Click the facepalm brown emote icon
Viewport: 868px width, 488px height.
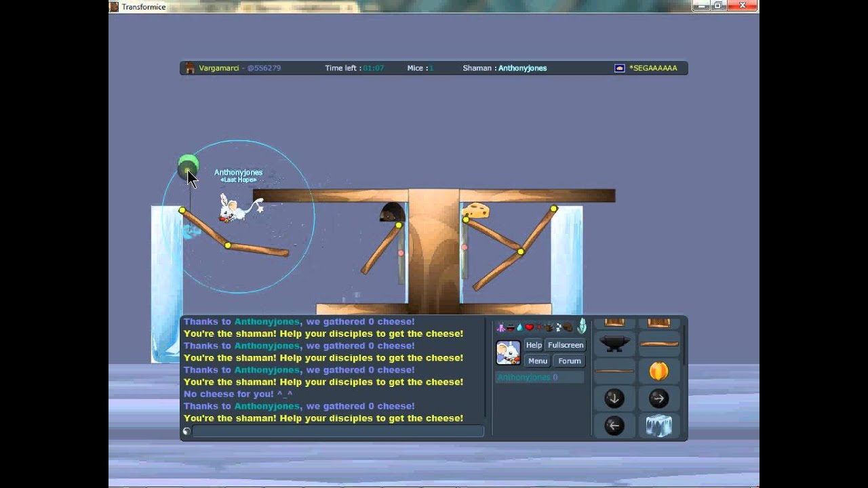pyautogui.click(x=568, y=327)
